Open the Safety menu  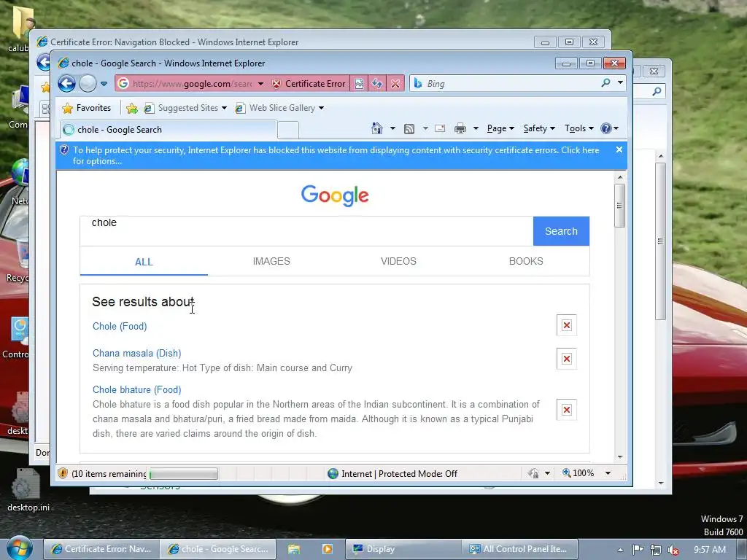[x=539, y=128]
